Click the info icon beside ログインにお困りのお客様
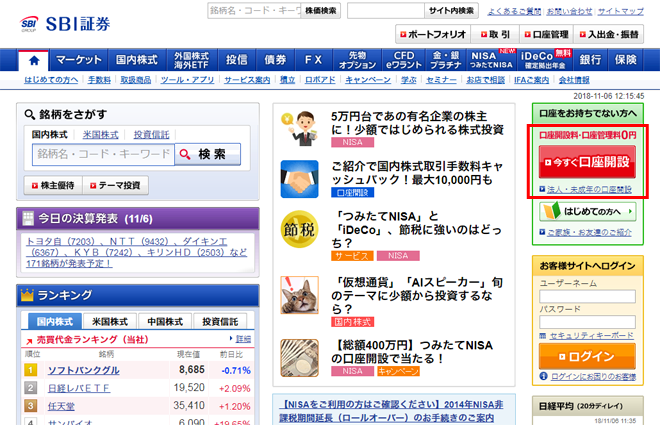This screenshot has height=425, width=660. coord(543,376)
